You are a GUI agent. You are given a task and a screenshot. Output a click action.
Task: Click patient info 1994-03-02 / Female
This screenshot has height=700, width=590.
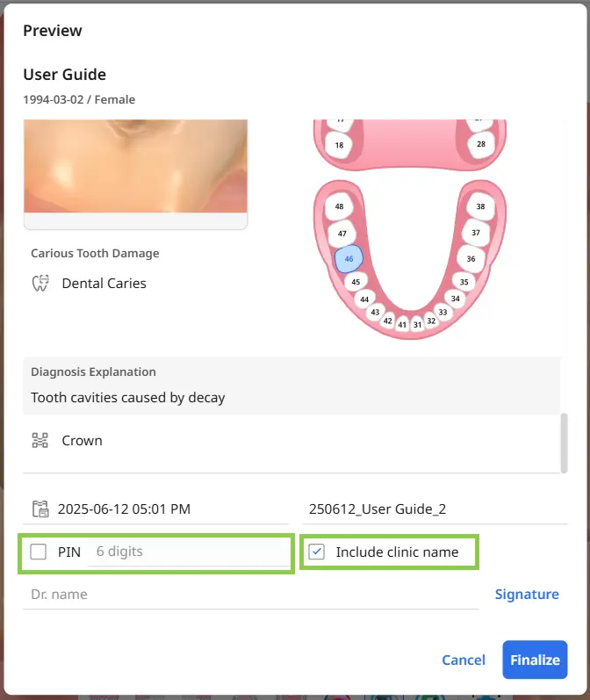79,99
